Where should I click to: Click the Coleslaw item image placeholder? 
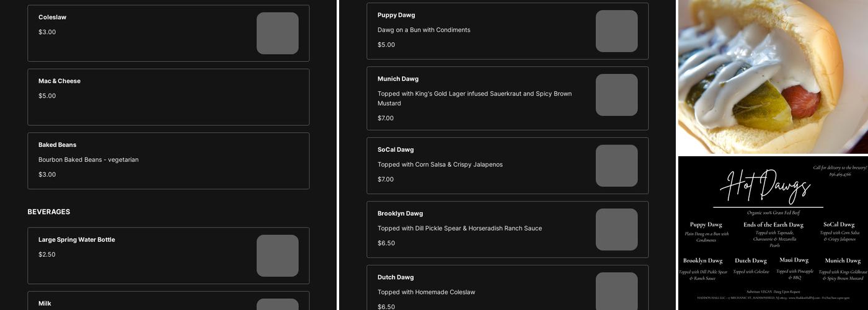point(277,33)
